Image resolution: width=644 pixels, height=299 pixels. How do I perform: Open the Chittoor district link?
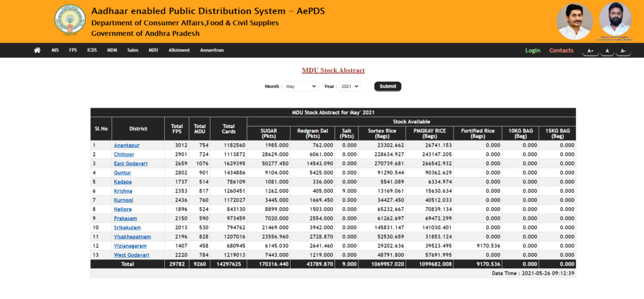click(124, 155)
